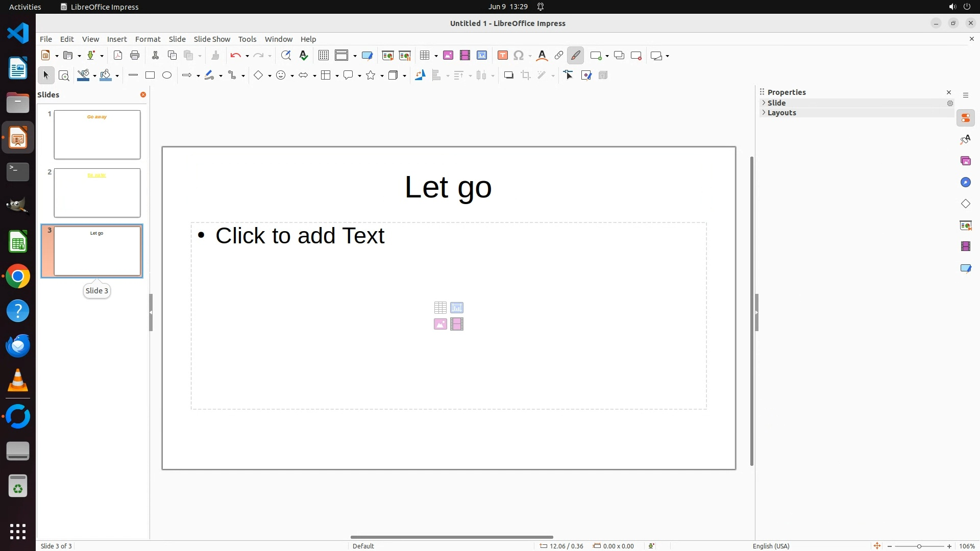Open the stars and banners shapes dropdown arrow

pos(382,76)
